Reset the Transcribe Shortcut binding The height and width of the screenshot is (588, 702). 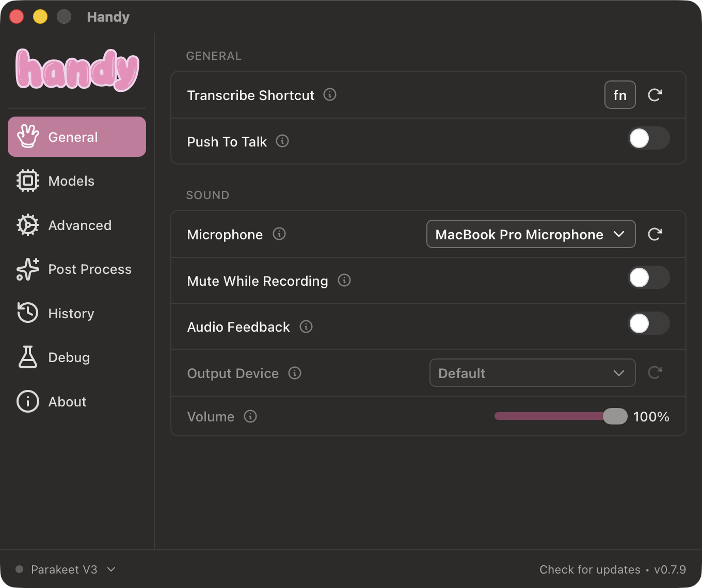[x=655, y=95]
